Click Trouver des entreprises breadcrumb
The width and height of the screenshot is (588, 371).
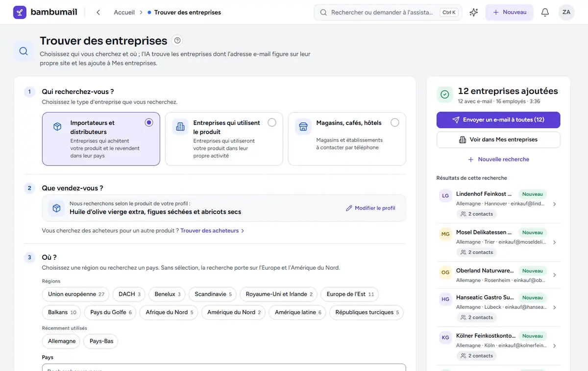pos(187,12)
